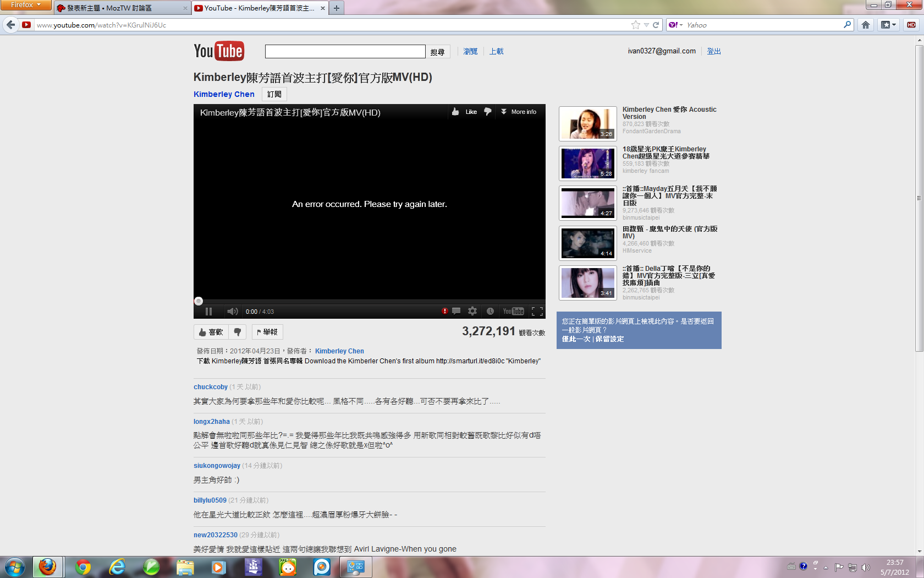Screen dimensions: 924x578
Task: Click the Watch Later clock icon
Action: point(490,312)
